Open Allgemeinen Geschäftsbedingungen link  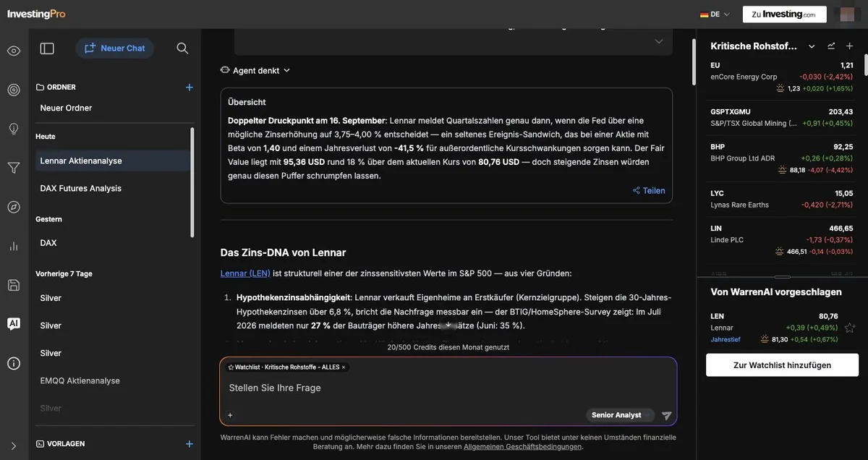coord(522,447)
